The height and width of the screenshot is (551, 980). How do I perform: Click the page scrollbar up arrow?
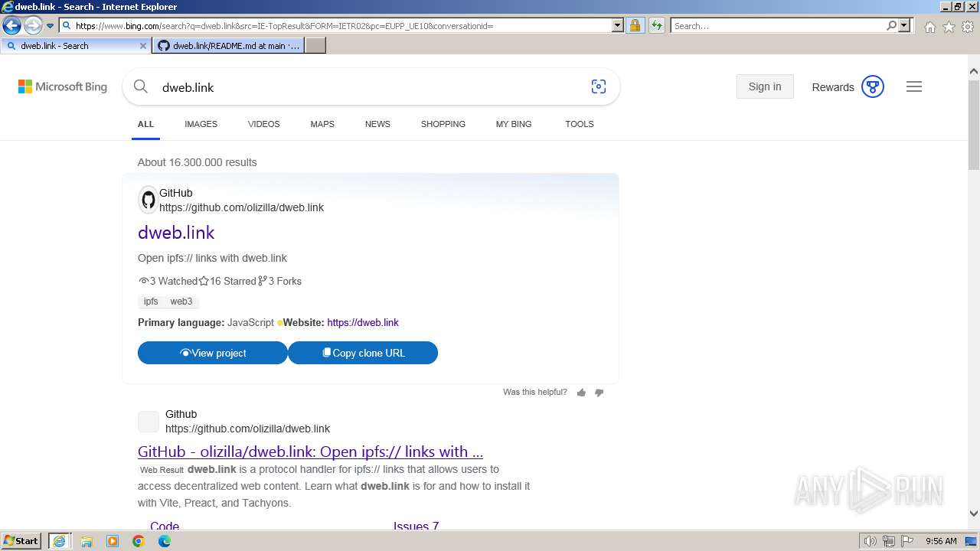974,72
